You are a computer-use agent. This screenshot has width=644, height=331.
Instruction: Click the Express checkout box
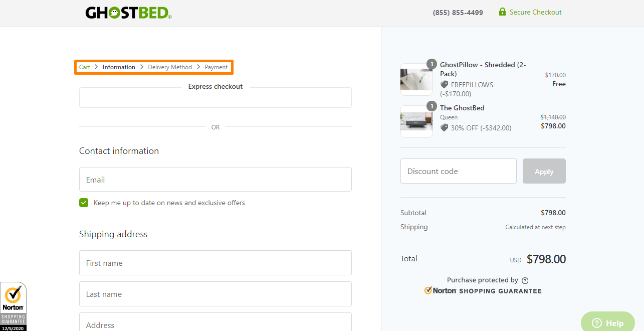point(216,97)
